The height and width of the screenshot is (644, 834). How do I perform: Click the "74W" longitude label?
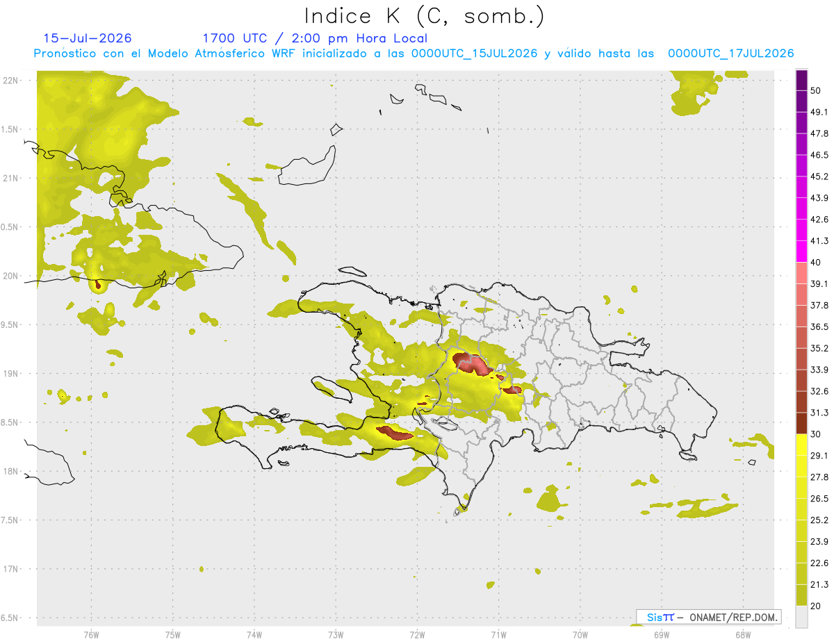[x=254, y=635]
